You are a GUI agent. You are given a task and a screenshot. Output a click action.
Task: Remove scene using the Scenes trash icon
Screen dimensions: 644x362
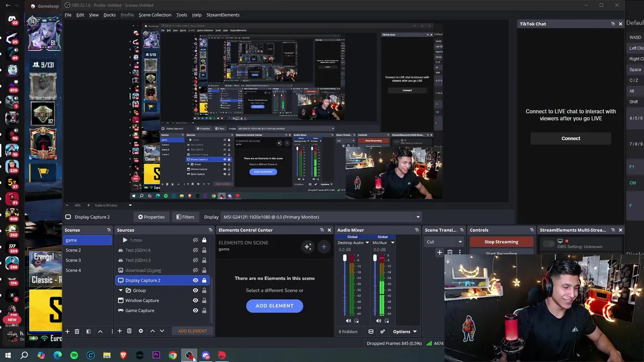(77, 331)
